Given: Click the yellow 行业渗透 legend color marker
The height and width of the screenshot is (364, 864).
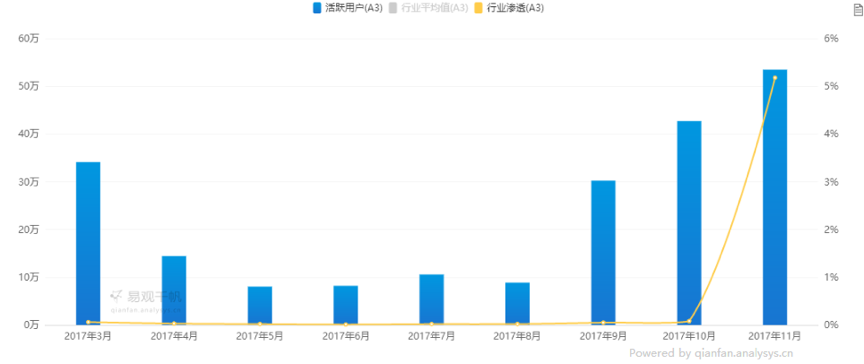Looking at the screenshot, I should 478,8.
